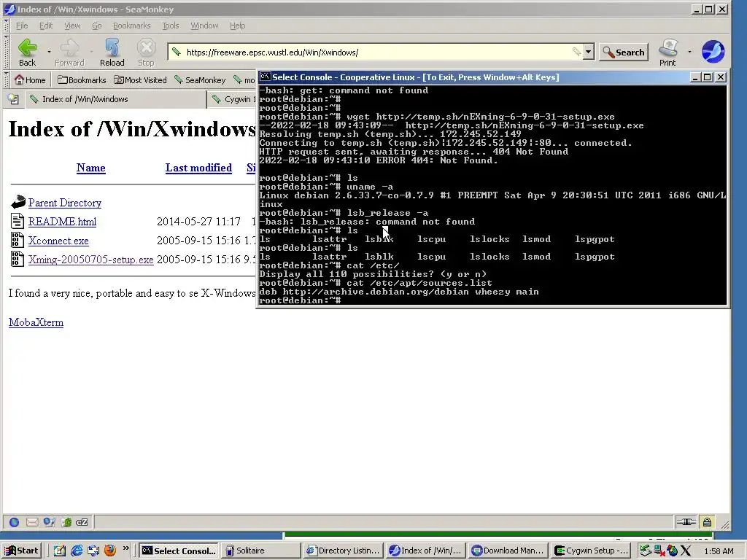Click the Home bookmark button
Image resolution: width=747 pixels, height=560 pixels.
coord(30,80)
